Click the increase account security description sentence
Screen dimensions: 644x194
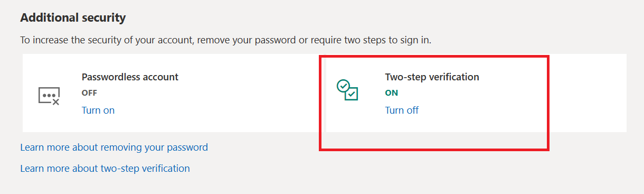[x=226, y=40]
